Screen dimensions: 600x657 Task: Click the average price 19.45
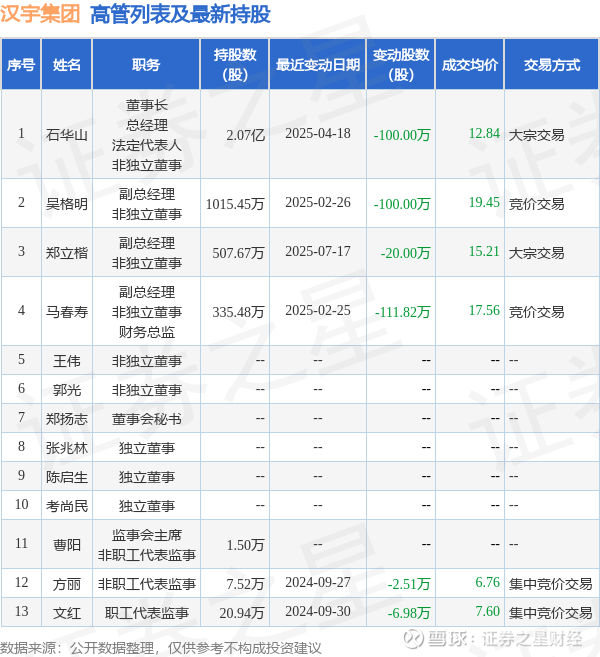484,202
